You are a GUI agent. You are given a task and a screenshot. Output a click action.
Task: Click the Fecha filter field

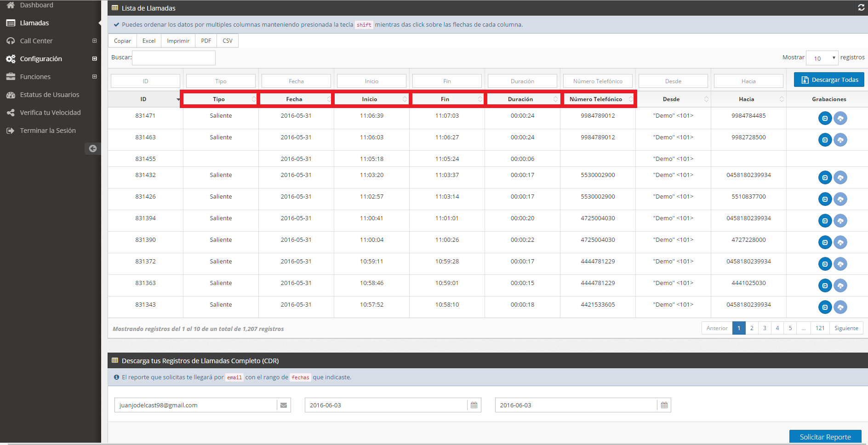tap(296, 81)
